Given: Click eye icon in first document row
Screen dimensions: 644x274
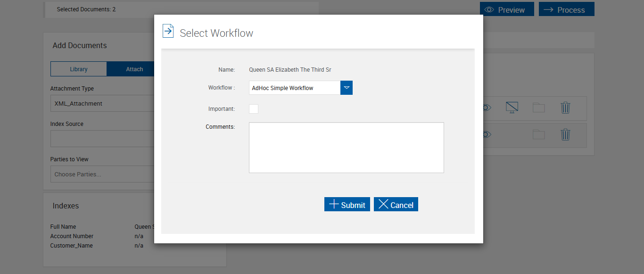Looking at the screenshot, I should (x=487, y=108).
